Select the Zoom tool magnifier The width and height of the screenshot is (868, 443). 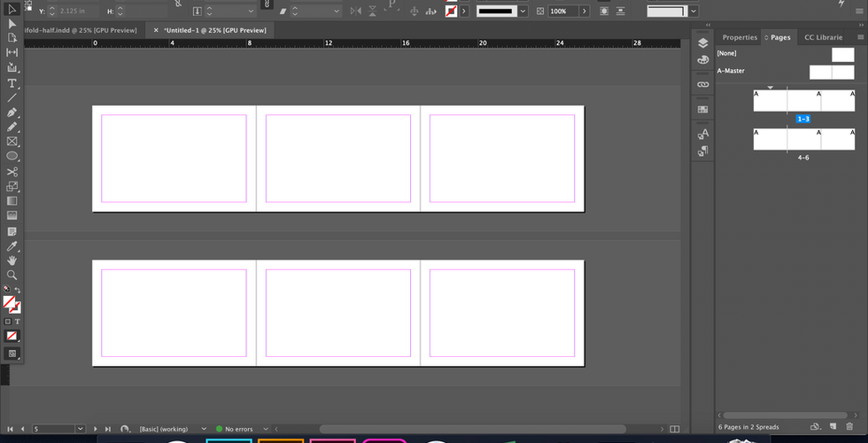click(x=12, y=276)
